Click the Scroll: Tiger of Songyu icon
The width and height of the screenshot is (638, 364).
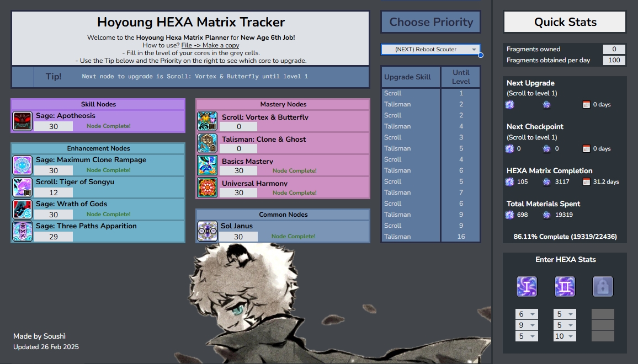(23, 188)
